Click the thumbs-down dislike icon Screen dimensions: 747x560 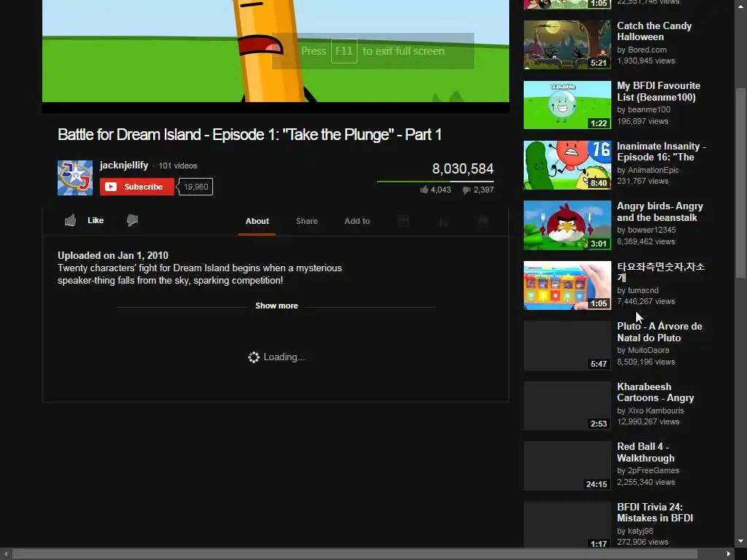[133, 220]
